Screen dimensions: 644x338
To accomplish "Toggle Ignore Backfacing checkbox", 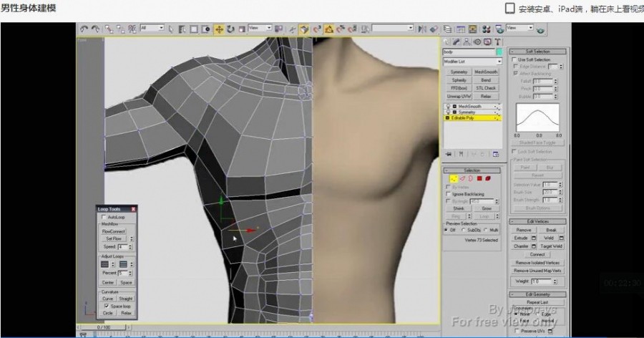I will (x=448, y=194).
